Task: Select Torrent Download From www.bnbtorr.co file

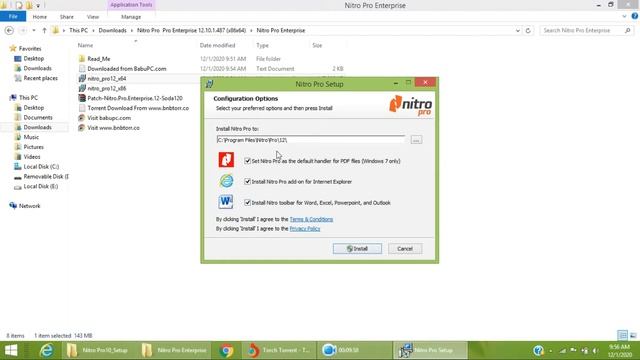Action: pos(138,108)
